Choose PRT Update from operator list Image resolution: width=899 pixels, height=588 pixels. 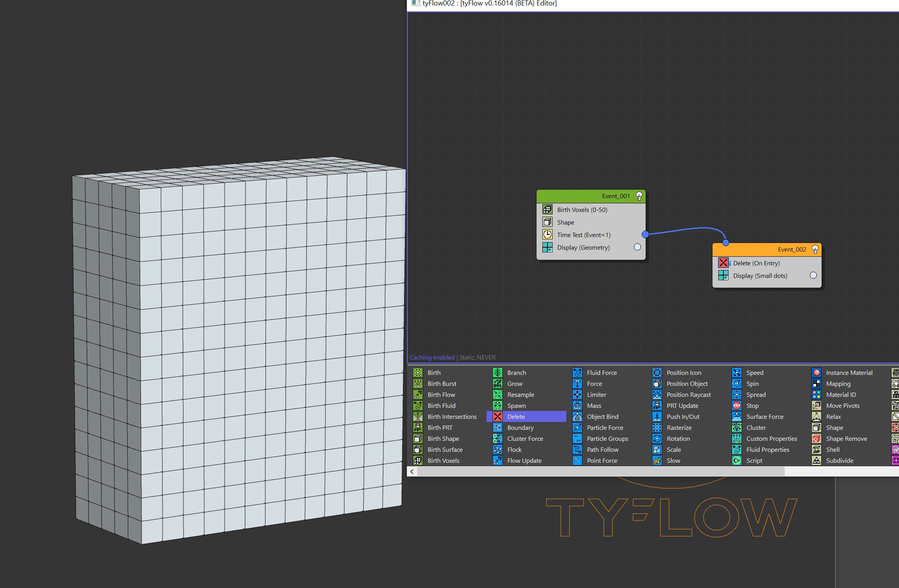683,405
